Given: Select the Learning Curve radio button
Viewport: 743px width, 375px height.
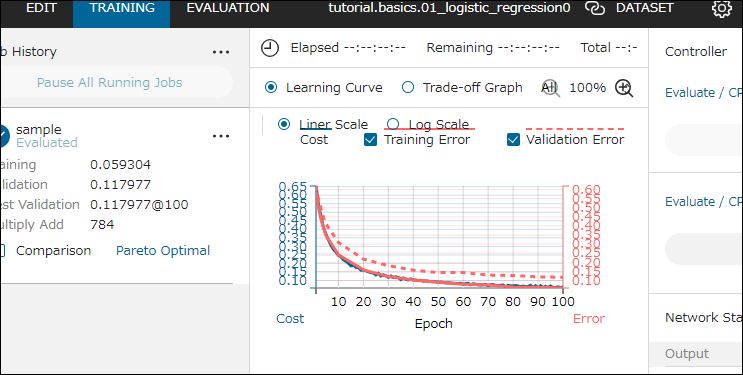Looking at the screenshot, I should (271, 88).
